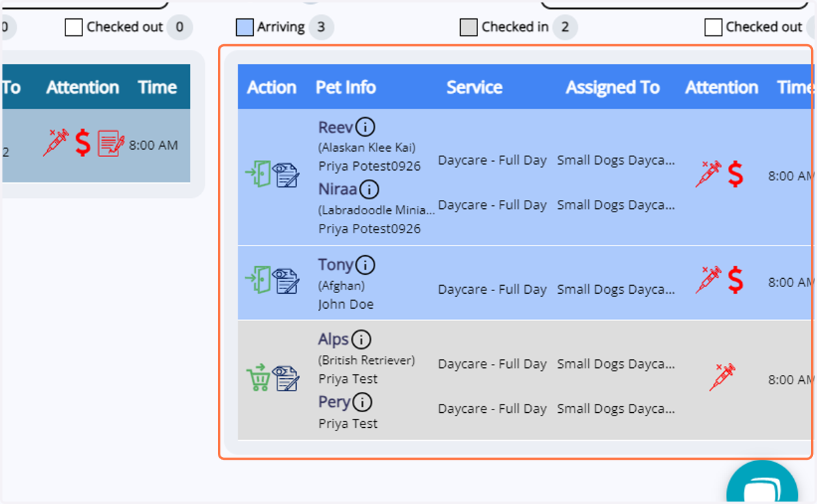Open pet name Niraa

click(338, 189)
